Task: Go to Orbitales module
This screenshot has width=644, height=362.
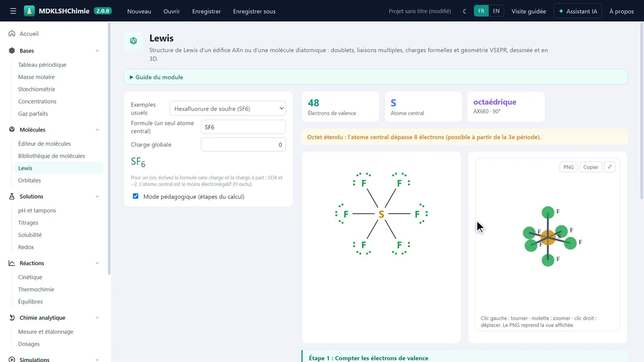Action: point(29,180)
